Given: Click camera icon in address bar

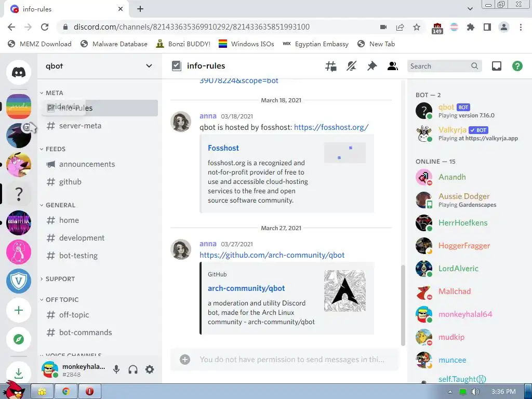Looking at the screenshot, I should pyautogui.click(x=383, y=27).
